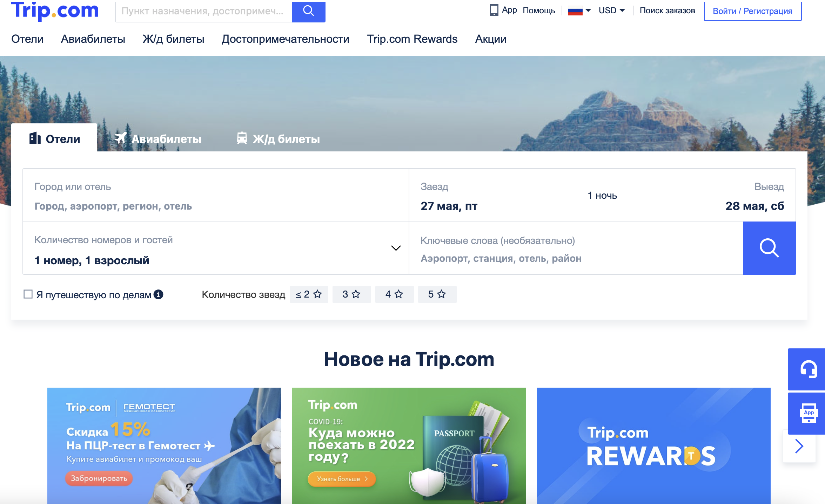825x504 pixels.
Task: Open the Russian flag language dropdown
Action: coord(579,11)
